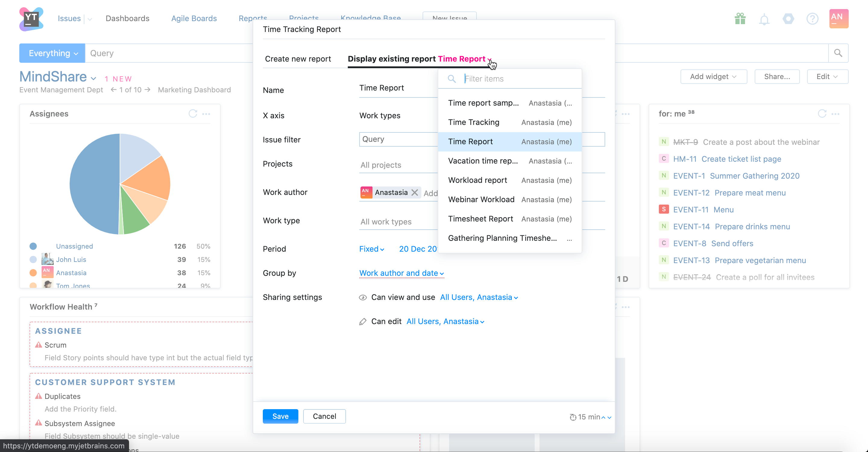The width and height of the screenshot is (868, 452).
Task: Choose Timesheet Report in dropdown list
Action: pos(480,219)
